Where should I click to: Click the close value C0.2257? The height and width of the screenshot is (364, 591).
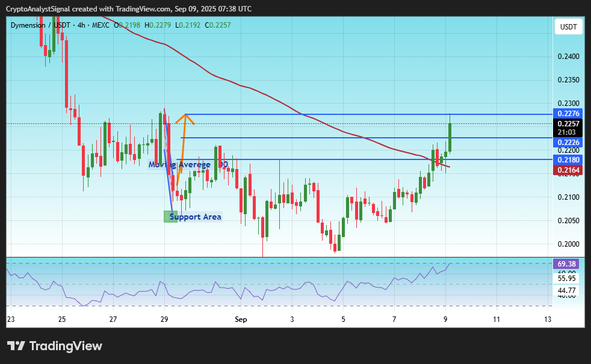pyautogui.click(x=218, y=25)
